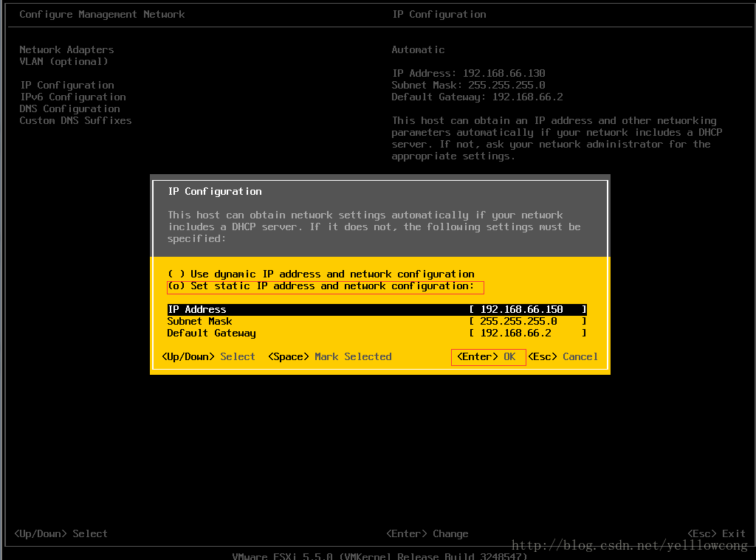Select DNS Configuration entry
This screenshot has width=756, height=560.
(x=70, y=109)
